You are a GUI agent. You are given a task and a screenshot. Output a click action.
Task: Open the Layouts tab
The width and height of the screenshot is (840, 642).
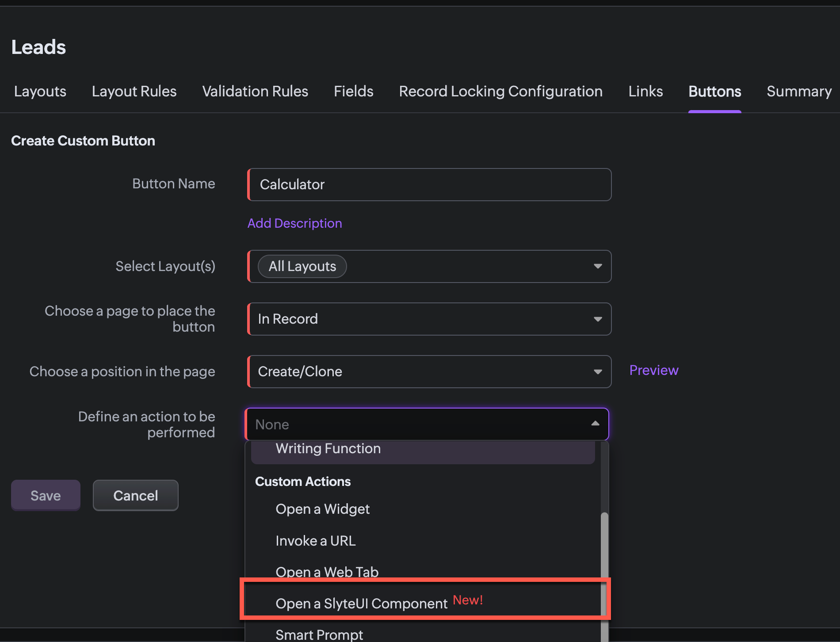(x=40, y=91)
